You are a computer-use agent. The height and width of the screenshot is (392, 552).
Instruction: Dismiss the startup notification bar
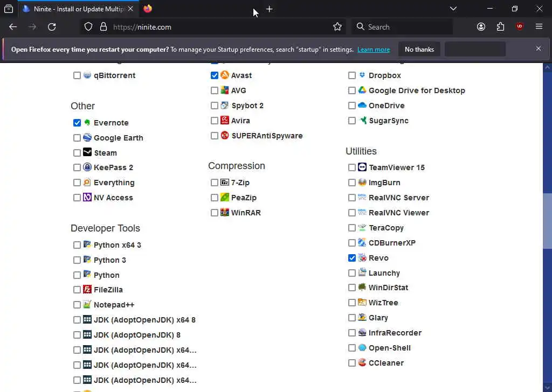pyautogui.click(x=539, y=48)
